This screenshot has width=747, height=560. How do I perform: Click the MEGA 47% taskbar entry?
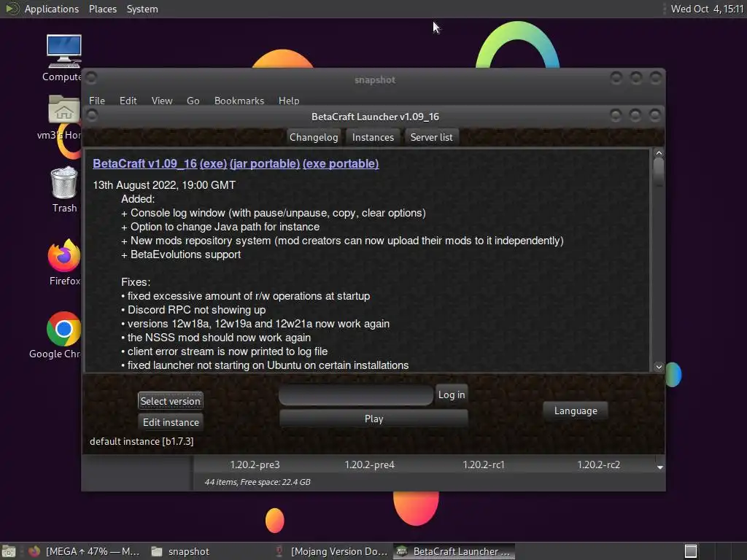pyautogui.click(x=84, y=551)
